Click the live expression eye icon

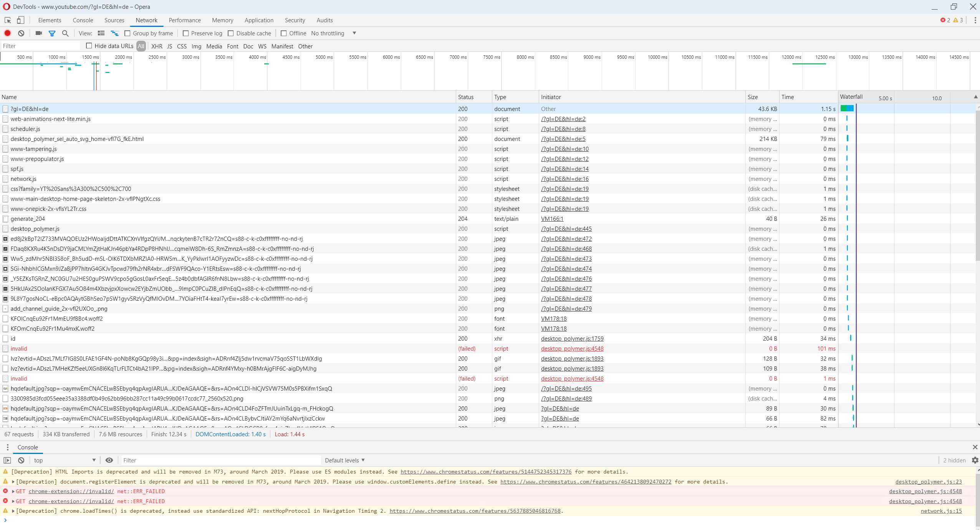click(109, 460)
